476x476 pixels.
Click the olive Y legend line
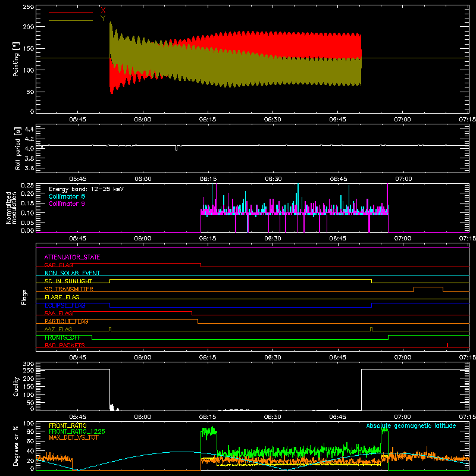(71, 21)
